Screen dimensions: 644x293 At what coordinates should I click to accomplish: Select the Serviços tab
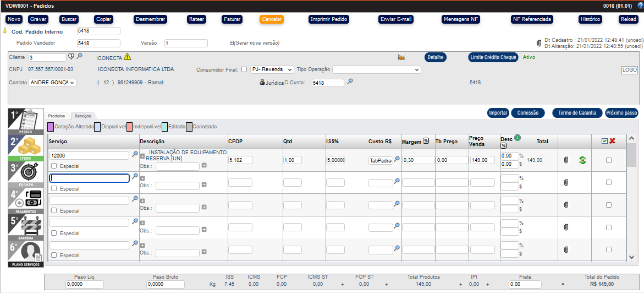(x=83, y=116)
